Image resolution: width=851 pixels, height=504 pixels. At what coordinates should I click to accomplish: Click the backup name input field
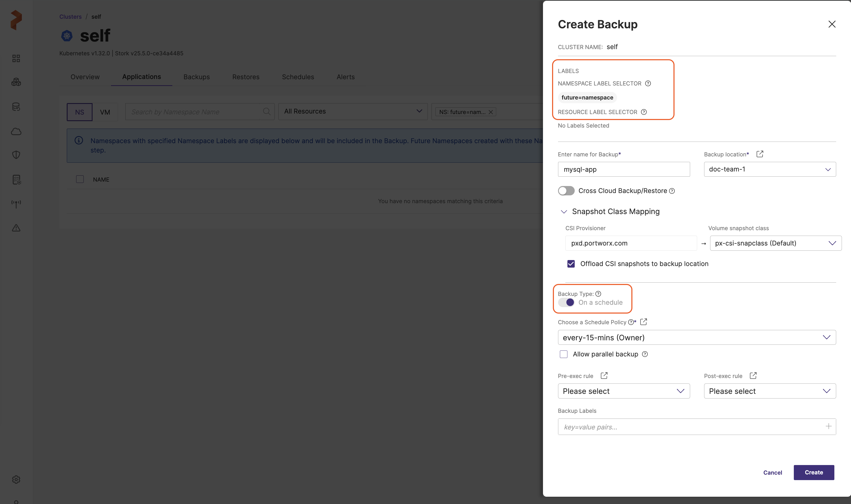click(623, 169)
